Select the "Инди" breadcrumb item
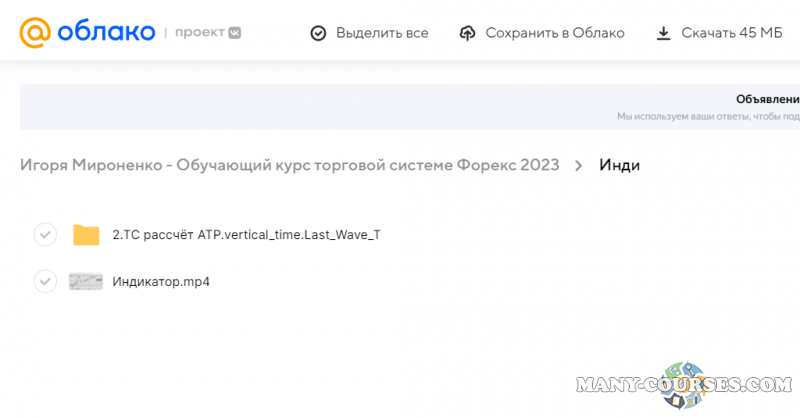800x418 pixels. (x=619, y=165)
